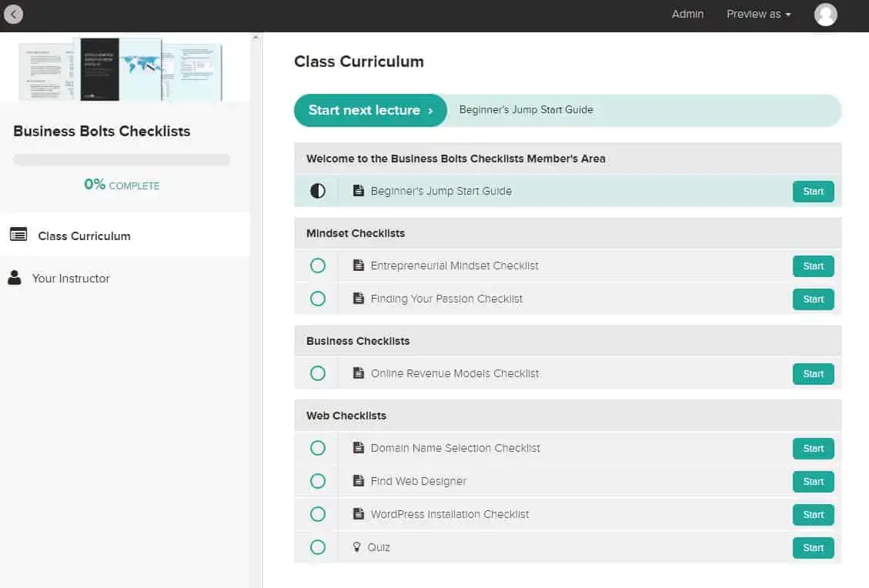Click the 0% complete progress bar
The height and width of the screenshot is (588, 869).
(x=121, y=159)
